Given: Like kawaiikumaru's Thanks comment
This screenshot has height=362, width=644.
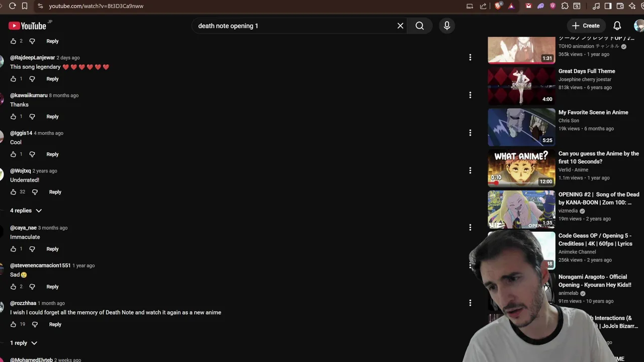Looking at the screenshot, I should coord(14,117).
